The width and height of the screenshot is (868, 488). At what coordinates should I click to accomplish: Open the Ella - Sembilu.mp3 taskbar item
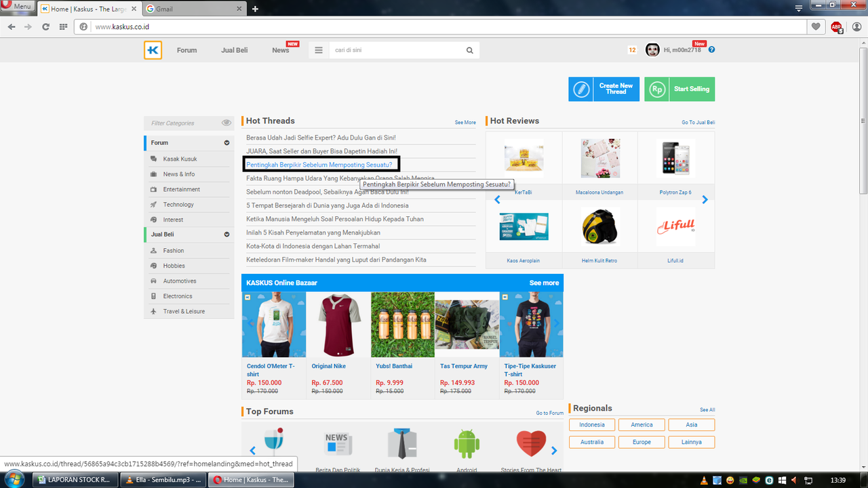163,480
